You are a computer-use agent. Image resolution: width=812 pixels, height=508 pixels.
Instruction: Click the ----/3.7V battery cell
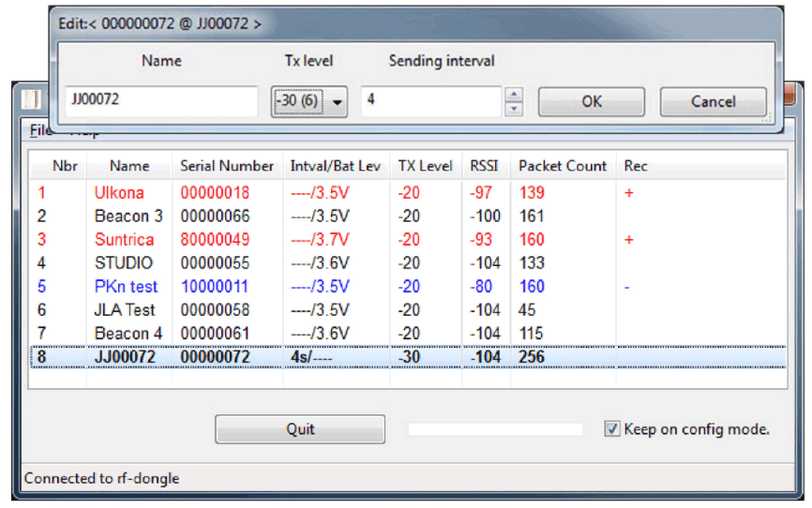(x=320, y=239)
